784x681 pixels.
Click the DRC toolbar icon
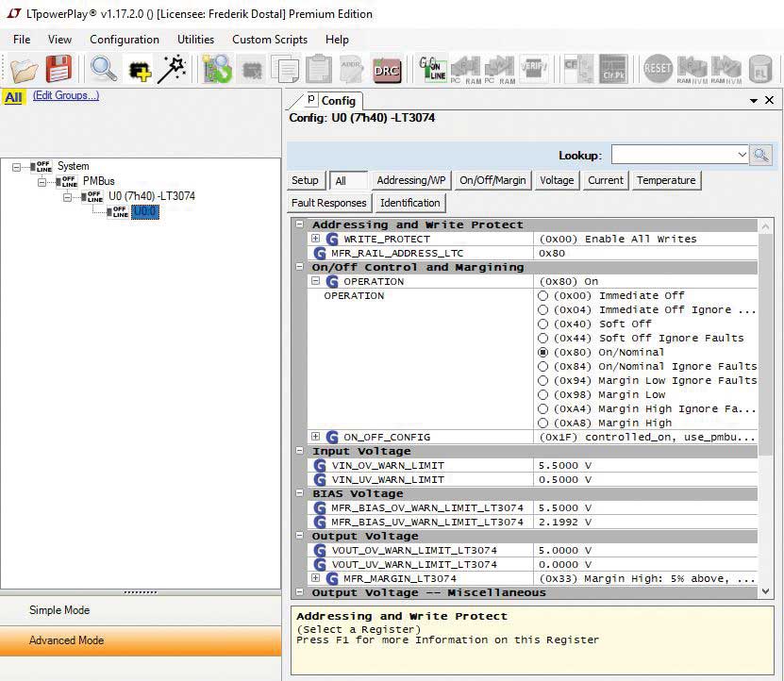pos(387,69)
